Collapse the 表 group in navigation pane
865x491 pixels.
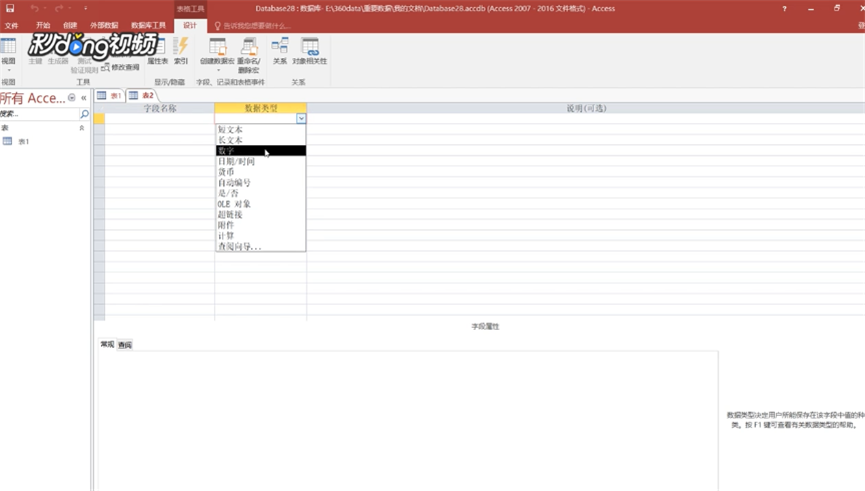pyautogui.click(x=82, y=128)
